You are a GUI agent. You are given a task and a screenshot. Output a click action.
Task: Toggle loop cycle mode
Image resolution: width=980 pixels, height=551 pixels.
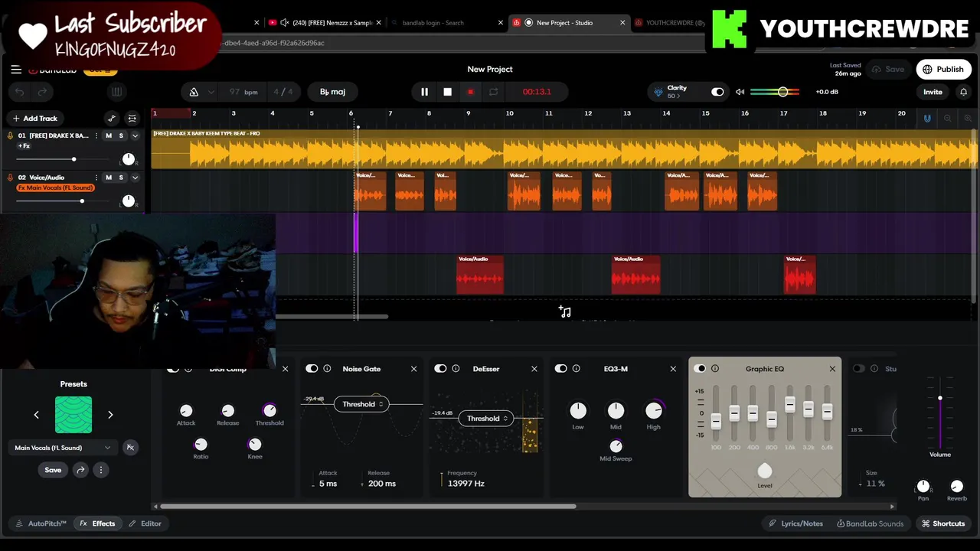[x=493, y=92]
